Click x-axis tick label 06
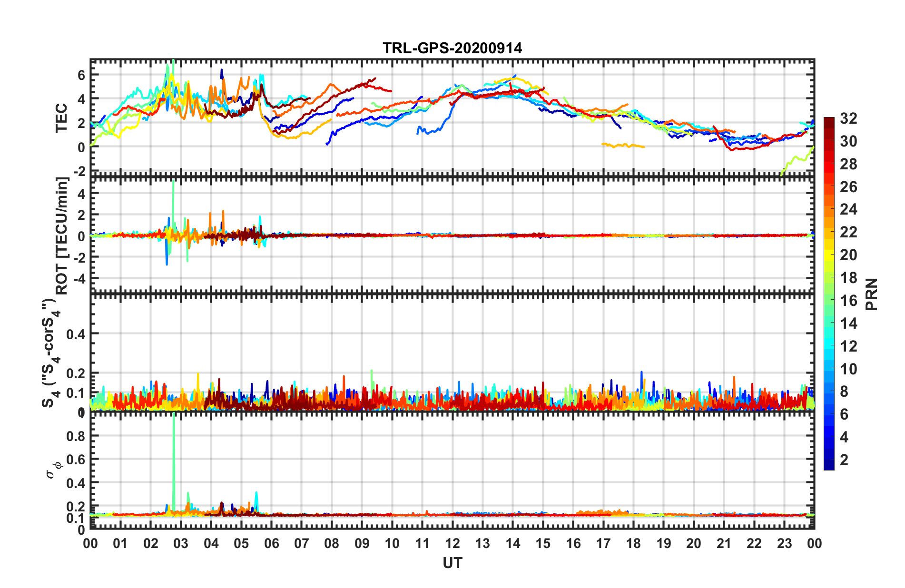This screenshot has width=905, height=588. [x=272, y=543]
